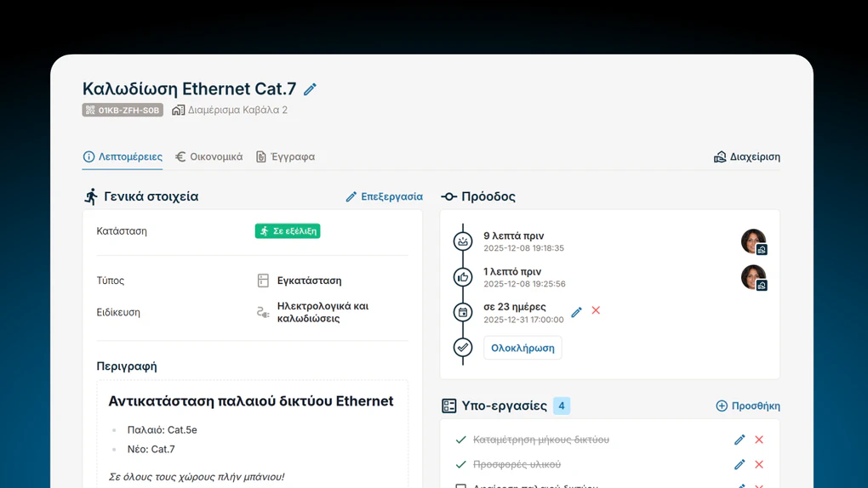Image resolution: width=868 pixels, height=488 pixels.
Task: Open the Διαμέρισμα Καβάλα 2 property link
Action: [230, 111]
